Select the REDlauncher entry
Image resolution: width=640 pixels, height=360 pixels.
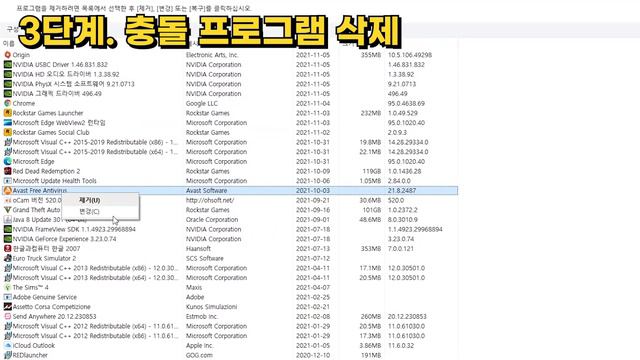pos(30,355)
